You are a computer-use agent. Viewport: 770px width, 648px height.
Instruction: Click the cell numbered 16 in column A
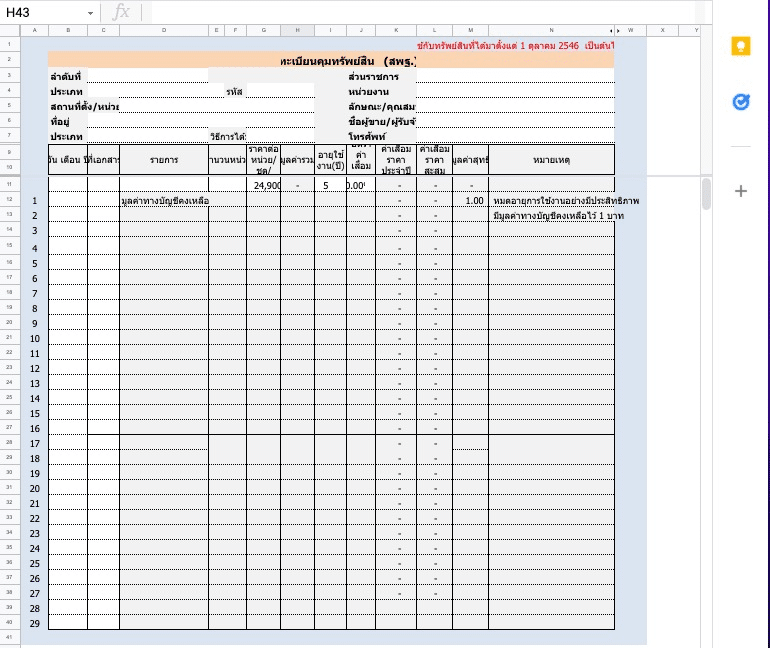(34, 428)
